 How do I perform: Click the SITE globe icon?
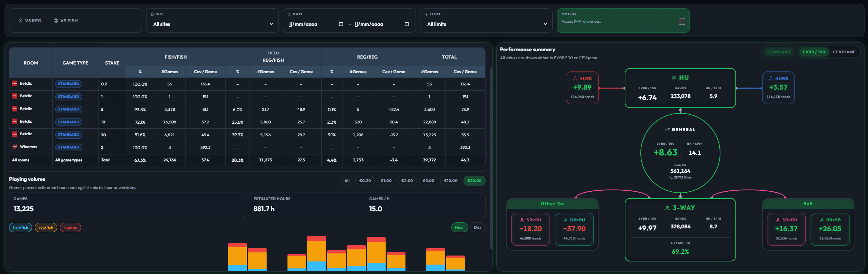152,14
